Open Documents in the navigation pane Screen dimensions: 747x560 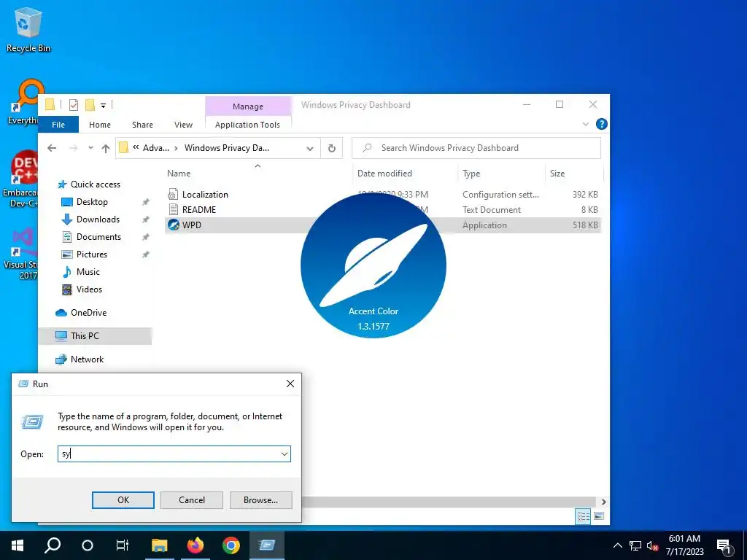[98, 237]
